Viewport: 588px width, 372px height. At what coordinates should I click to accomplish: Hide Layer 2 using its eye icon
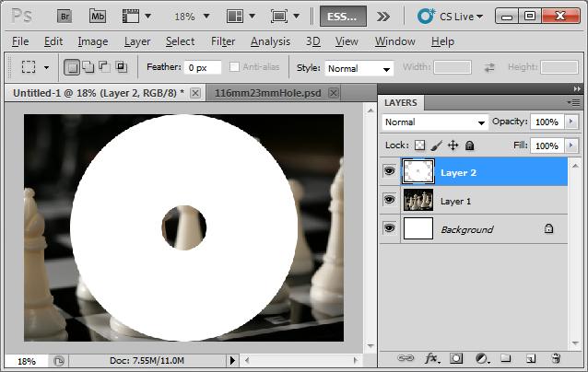click(x=389, y=171)
